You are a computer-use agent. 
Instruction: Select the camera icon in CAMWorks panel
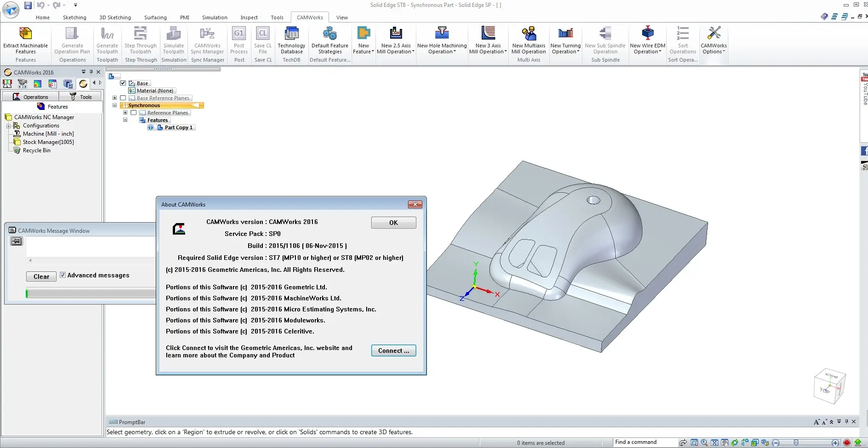click(x=23, y=84)
